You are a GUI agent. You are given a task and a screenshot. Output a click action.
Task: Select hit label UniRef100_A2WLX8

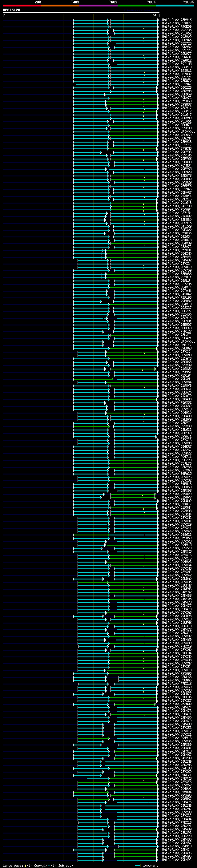tap(177, 676)
